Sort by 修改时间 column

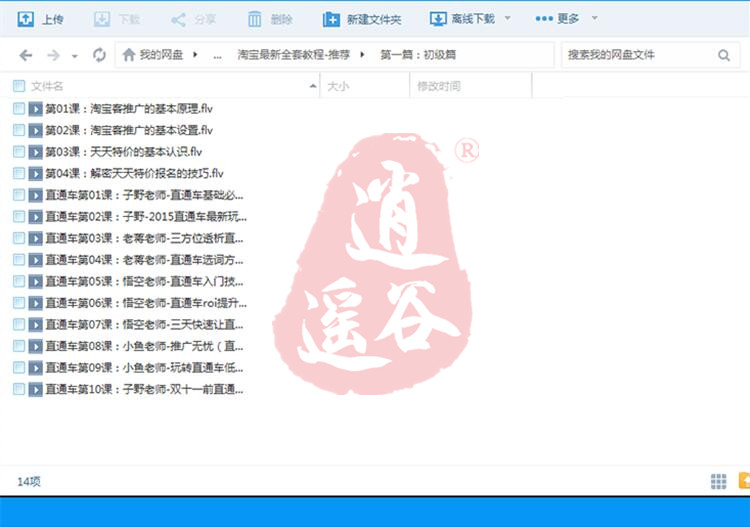pyautogui.click(x=439, y=86)
